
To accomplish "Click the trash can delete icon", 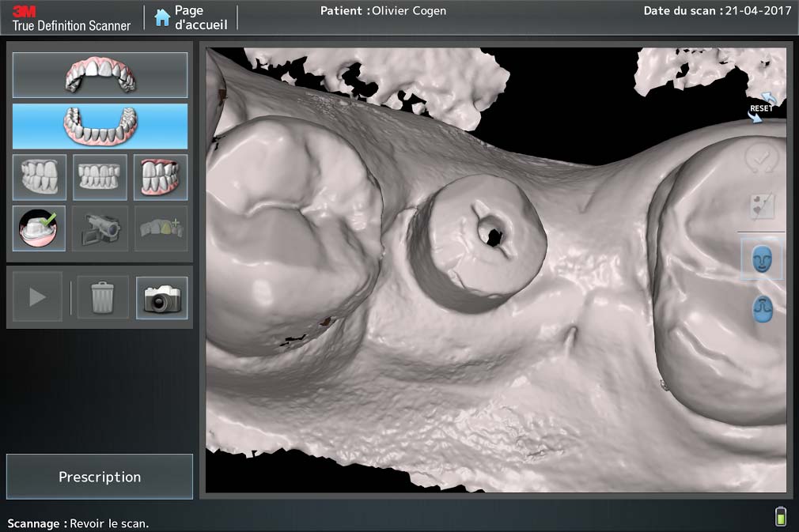I will tap(103, 297).
